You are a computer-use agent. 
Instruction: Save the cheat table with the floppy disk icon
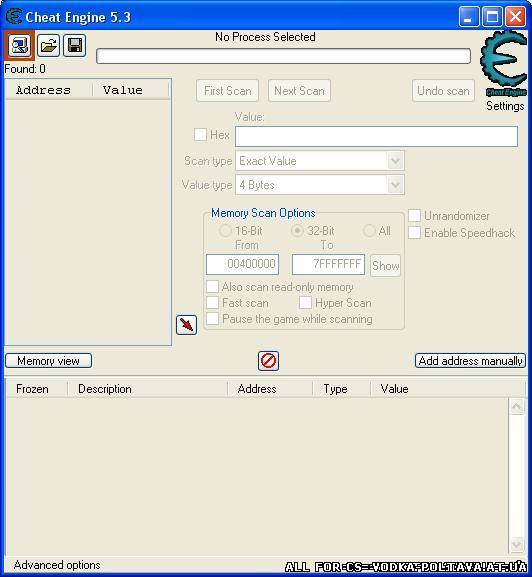coord(75,46)
